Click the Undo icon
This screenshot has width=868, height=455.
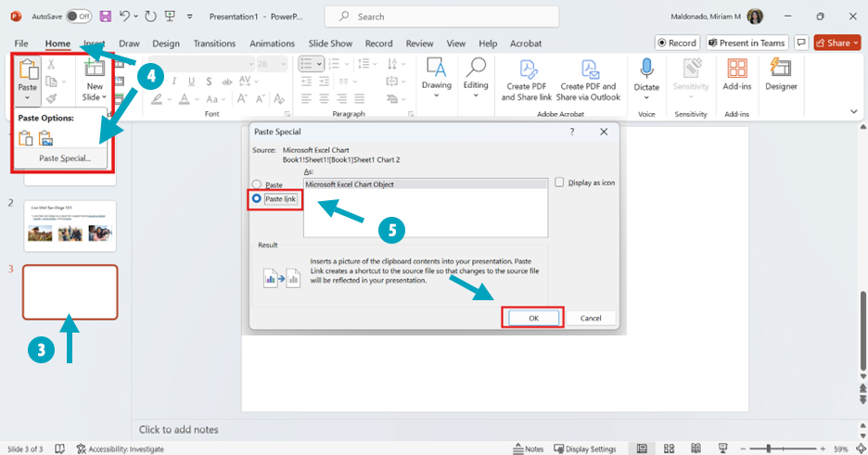tap(124, 17)
